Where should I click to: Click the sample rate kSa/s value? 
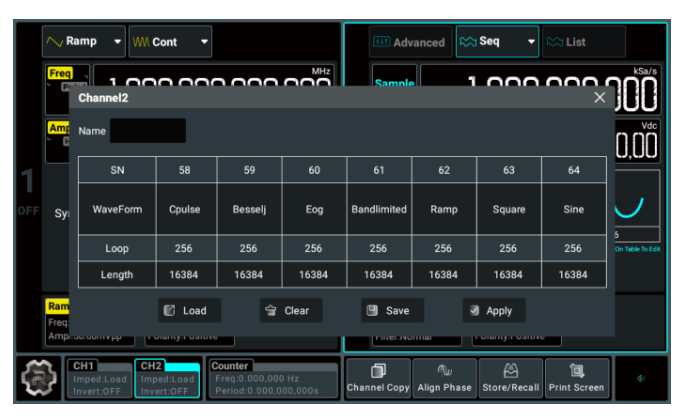point(540,90)
